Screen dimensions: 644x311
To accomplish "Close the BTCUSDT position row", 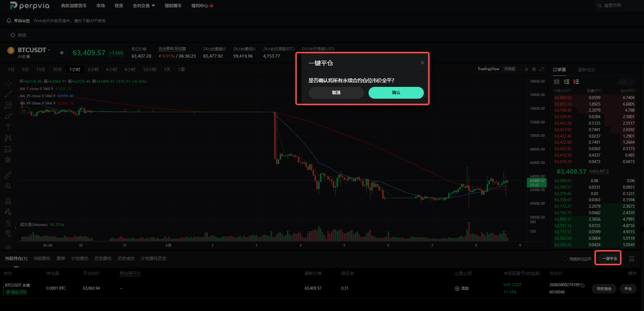I will coord(628,289).
